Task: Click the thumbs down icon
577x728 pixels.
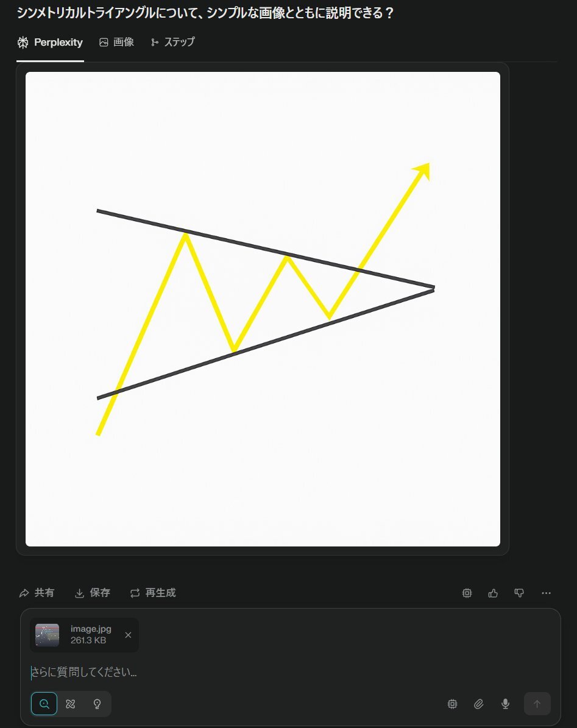Action: (519, 593)
